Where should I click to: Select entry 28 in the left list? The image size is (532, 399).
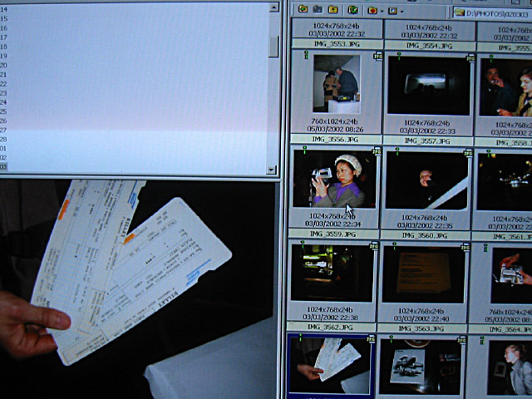[3, 139]
